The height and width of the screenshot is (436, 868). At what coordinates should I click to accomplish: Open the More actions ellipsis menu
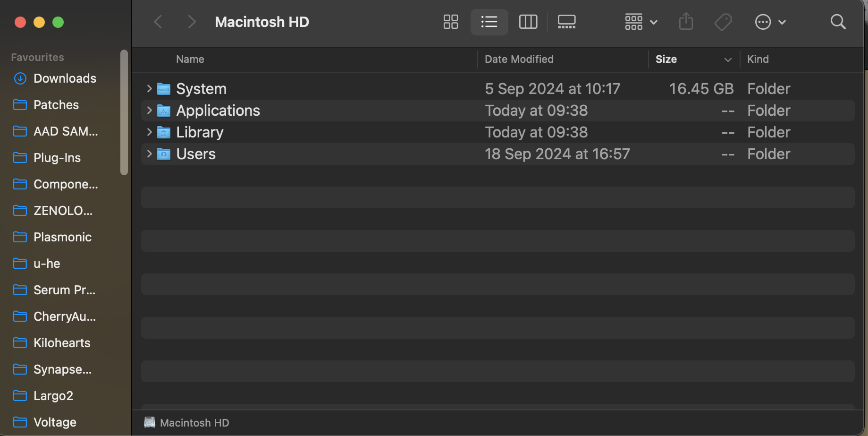click(x=763, y=22)
